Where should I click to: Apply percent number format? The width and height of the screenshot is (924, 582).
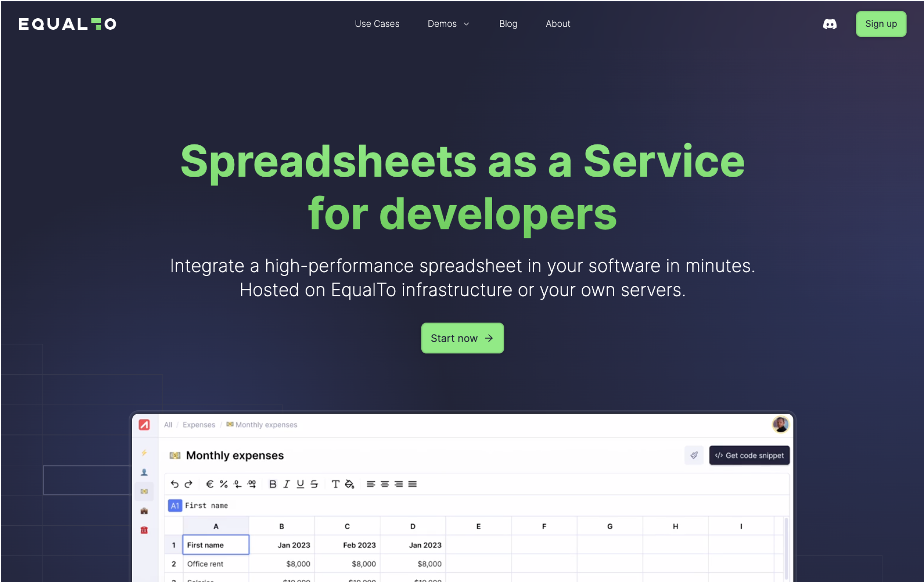coord(224,484)
